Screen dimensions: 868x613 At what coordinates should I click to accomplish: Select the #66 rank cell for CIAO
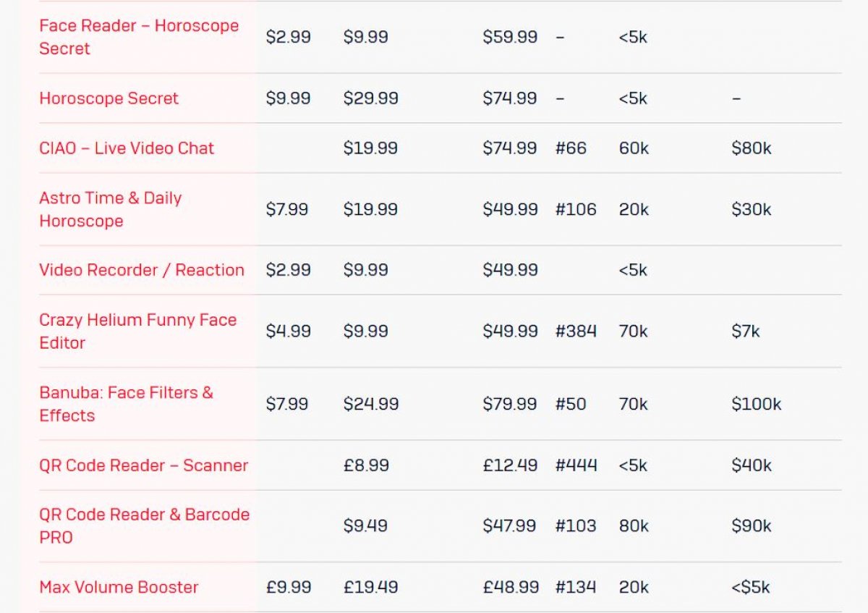click(571, 148)
